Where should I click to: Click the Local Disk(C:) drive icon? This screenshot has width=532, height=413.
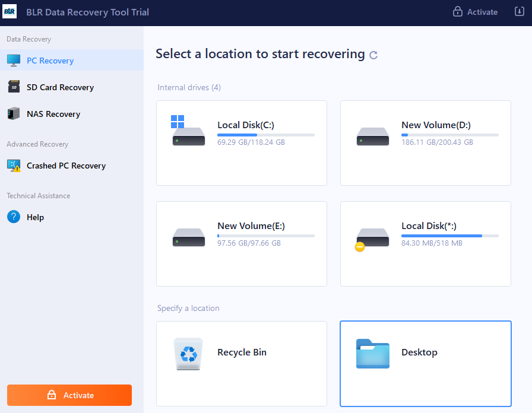(188, 131)
